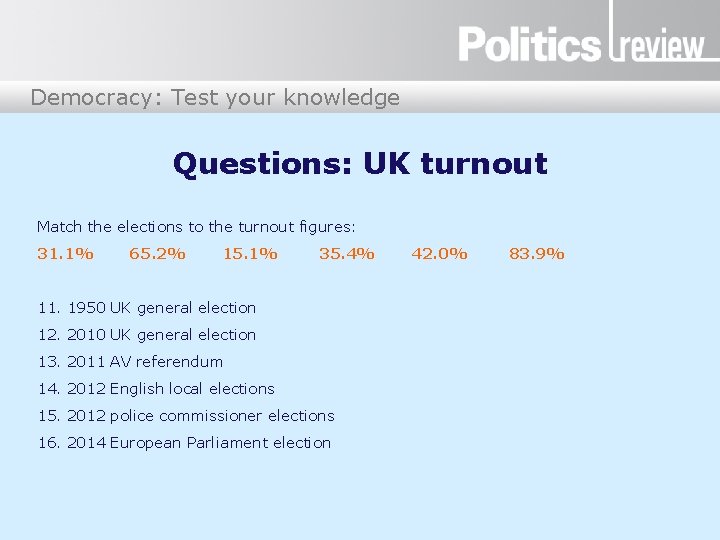The image size is (720, 540).
Task: Click the 2014 European Parliament election item
Action: coord(185,443)
